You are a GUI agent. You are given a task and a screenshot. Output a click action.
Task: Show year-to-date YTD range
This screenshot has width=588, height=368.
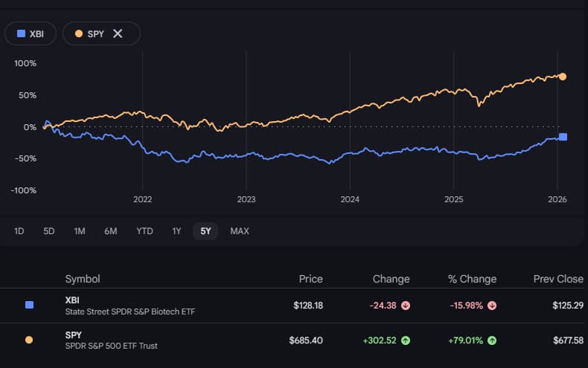(144, 231)
